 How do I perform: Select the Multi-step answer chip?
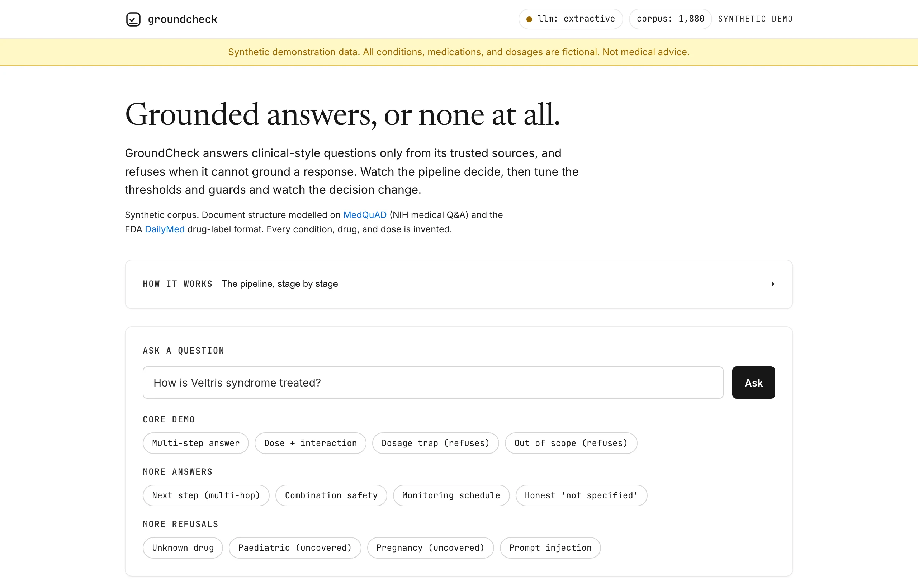coord(195,443)
